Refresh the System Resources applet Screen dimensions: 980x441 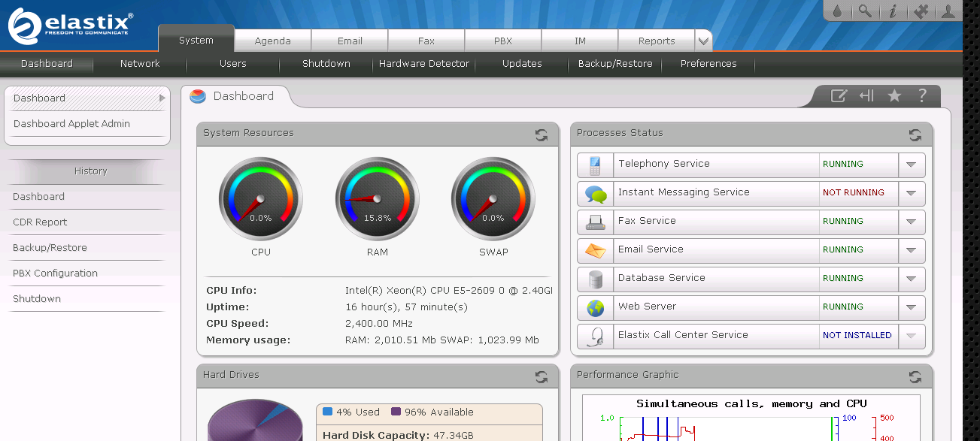point(542,135)
